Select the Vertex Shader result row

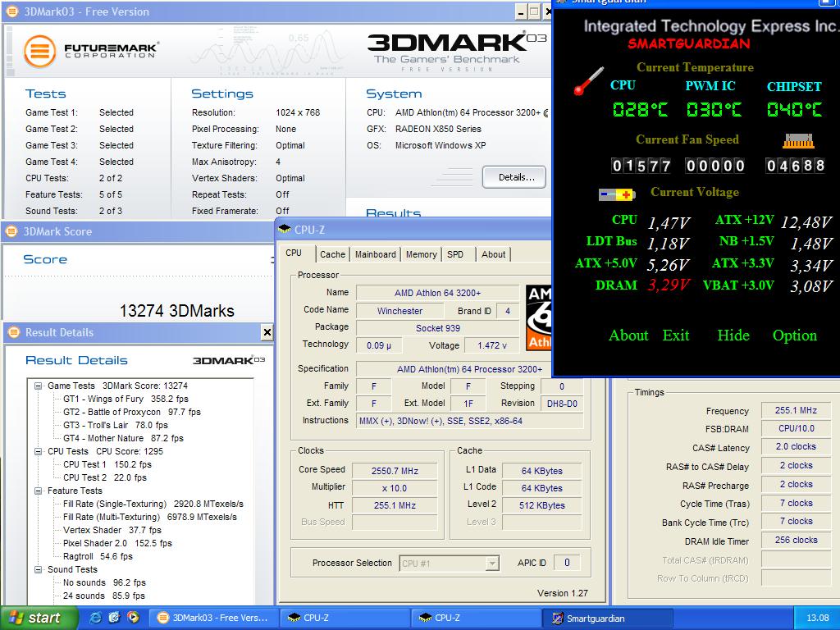pyautogui.click(x=112, y=531)
